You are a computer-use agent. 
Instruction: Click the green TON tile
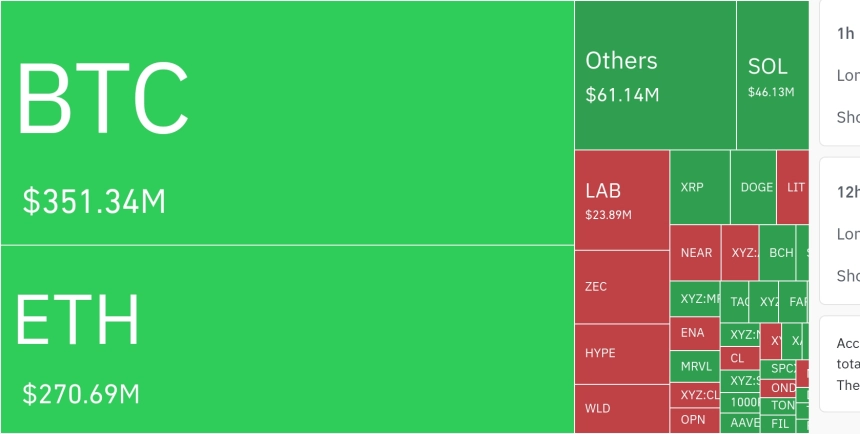pos(778,405)
